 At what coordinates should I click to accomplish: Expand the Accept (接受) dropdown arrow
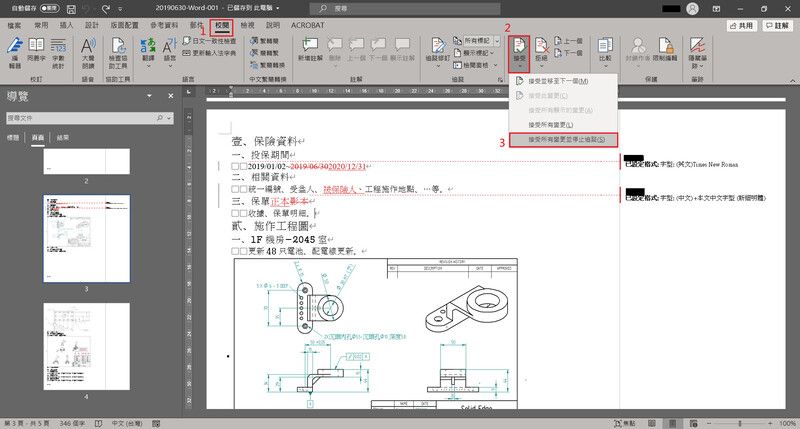(x=519, y=66)
